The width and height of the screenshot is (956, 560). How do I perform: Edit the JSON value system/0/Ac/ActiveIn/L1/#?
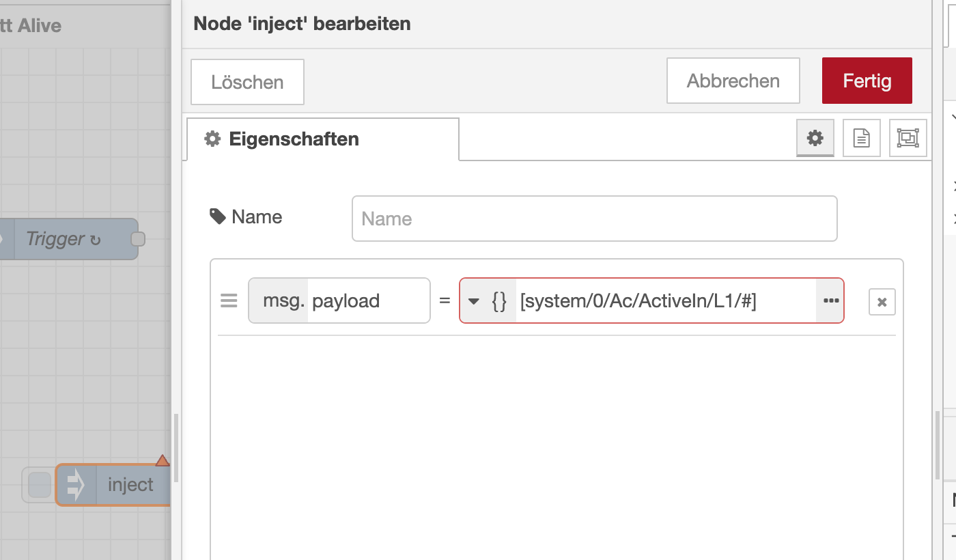click(666, 300)
